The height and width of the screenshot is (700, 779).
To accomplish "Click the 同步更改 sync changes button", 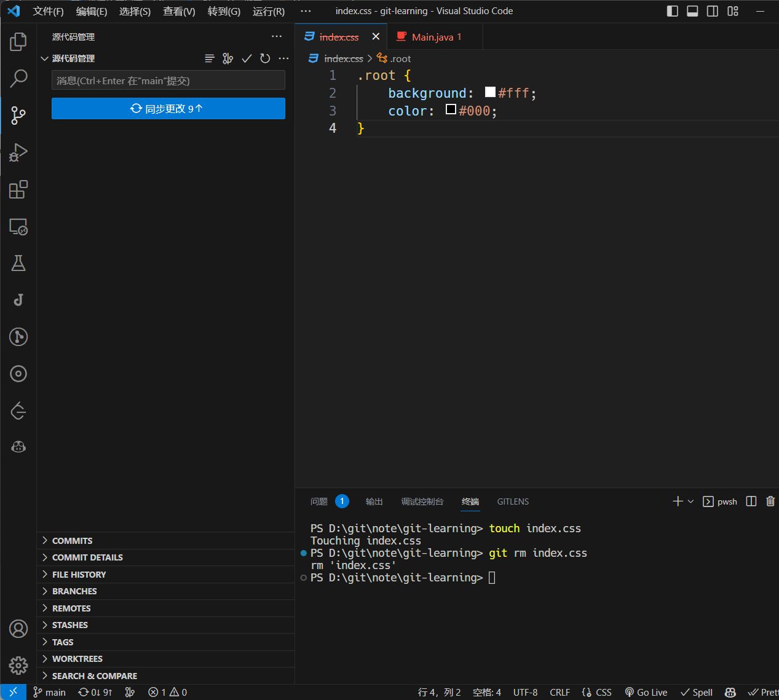I will pos(168,109).
